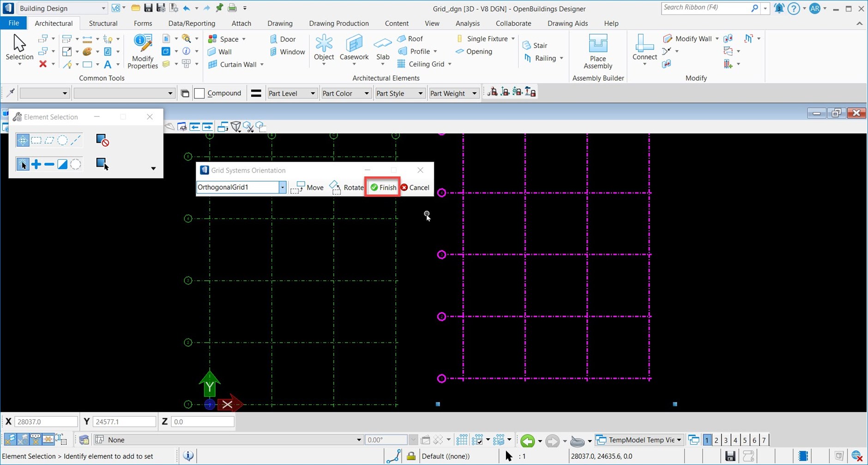
Task: Switch to the Structural tab
Action: (x=103, y=23)
